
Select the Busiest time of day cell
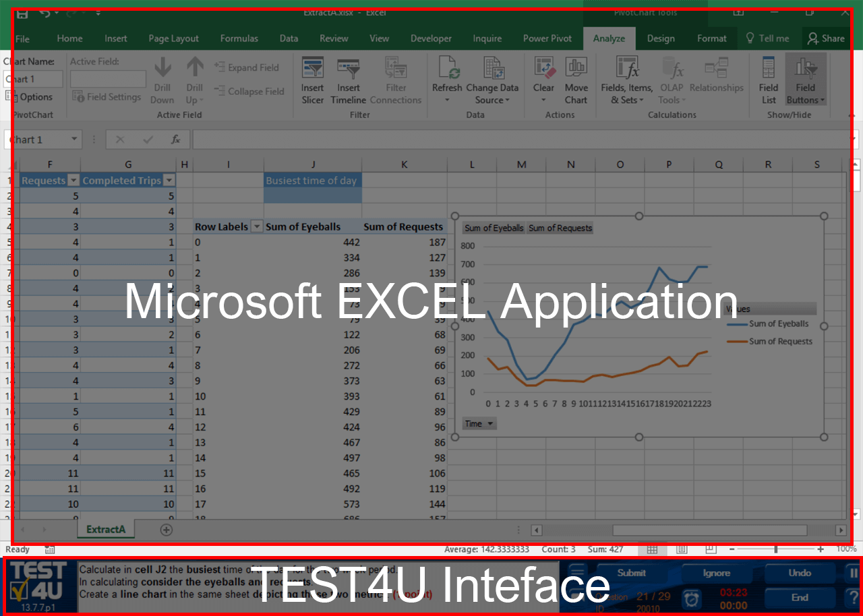[313, 181]
